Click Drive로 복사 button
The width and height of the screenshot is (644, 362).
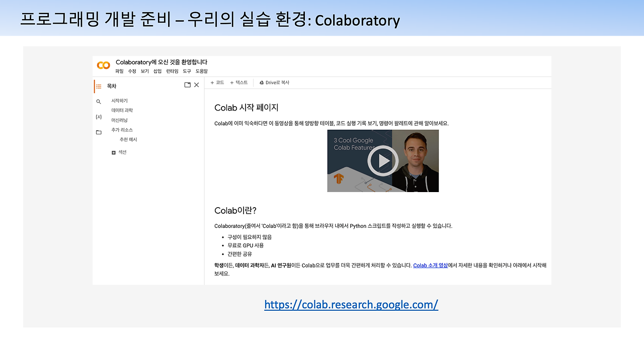click(274, 82)
